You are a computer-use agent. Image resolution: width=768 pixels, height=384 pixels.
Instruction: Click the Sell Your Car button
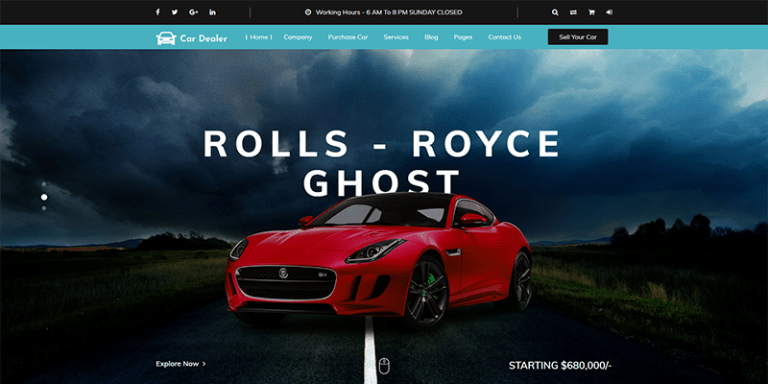pos(578,37)
